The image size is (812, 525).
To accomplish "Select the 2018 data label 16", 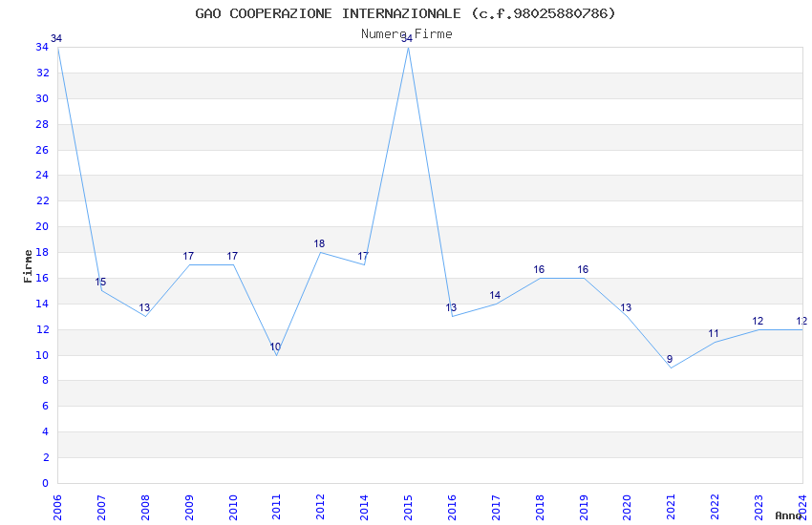I will point(539,269).
